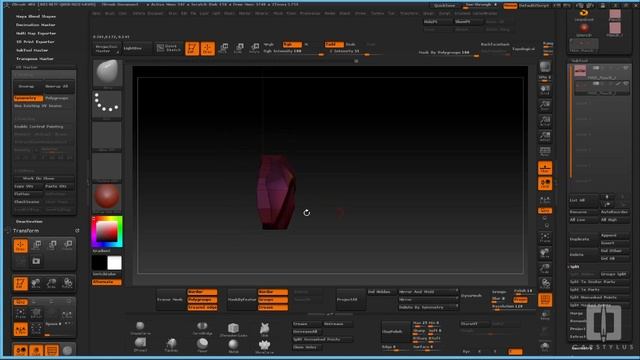The image size is (640, 360).
Task: Select the Planar brush icon
Action: [x=202, y=344]
